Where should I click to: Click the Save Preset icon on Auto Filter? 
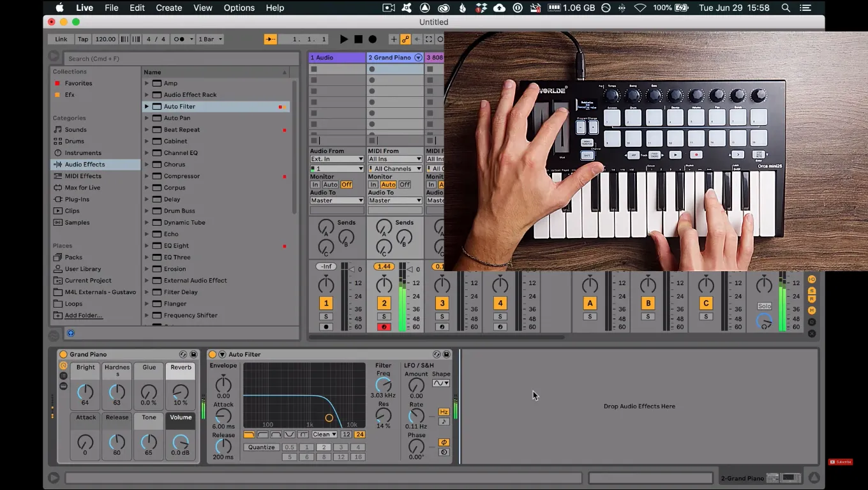click(447, 354)
